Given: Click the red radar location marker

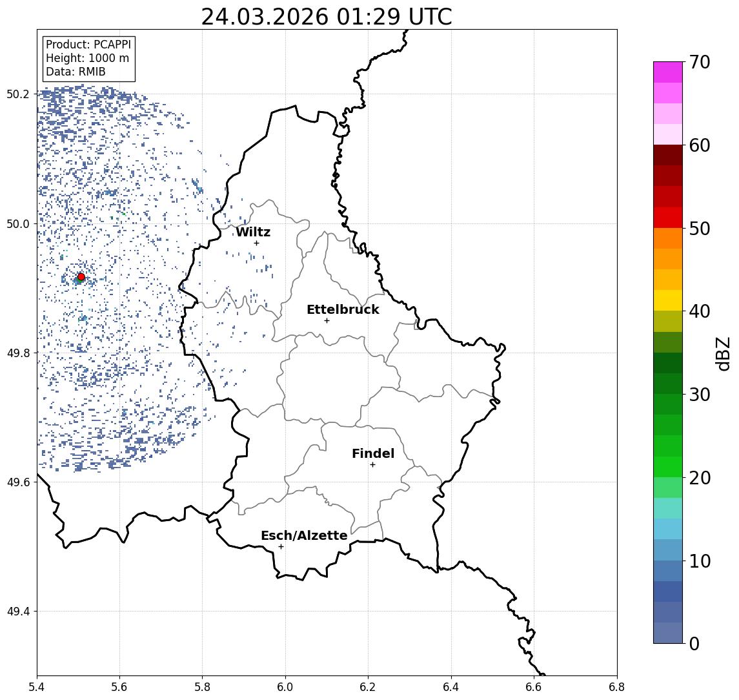Looking at the screenshot, I should (81, 277).
